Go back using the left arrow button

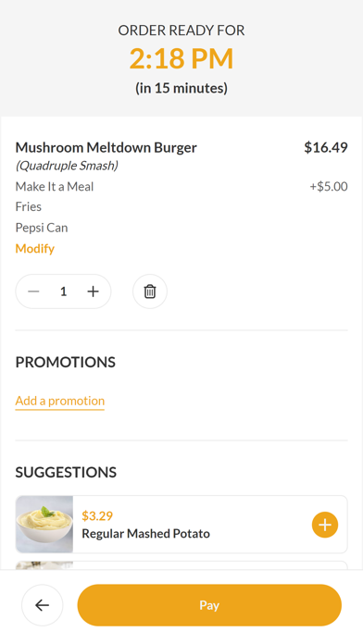[x=43, y=605]
